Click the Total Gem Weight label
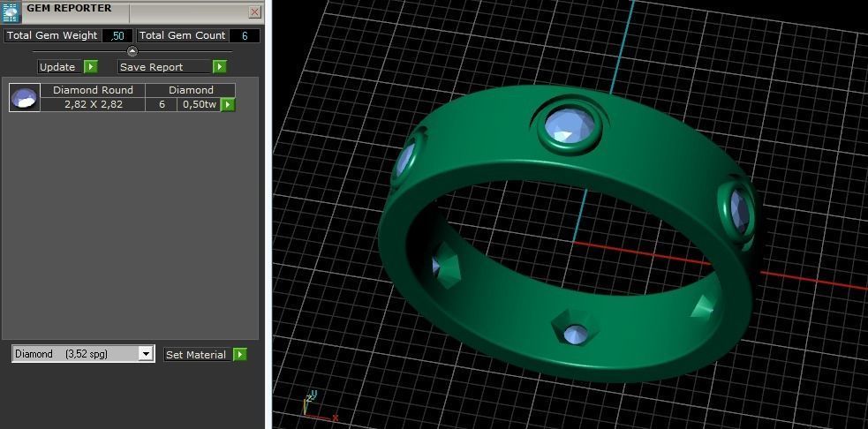Image resolution: width=868 pixels, height=429 pixels. click(x=52, y=36)
